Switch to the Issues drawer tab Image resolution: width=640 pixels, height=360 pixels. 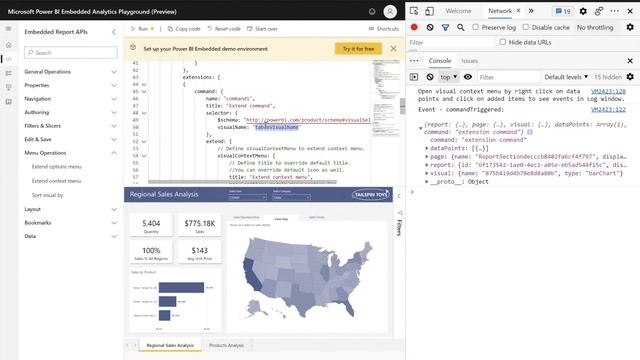click(x=469, y=61)
